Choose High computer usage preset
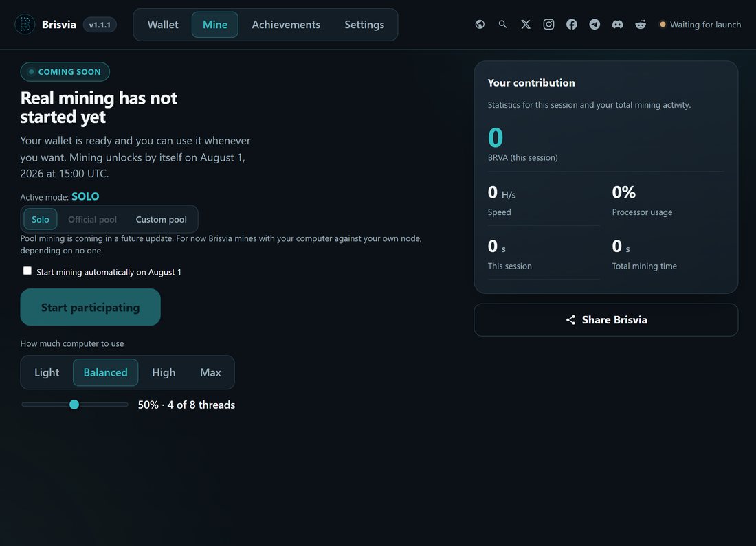 pos(164,372)
